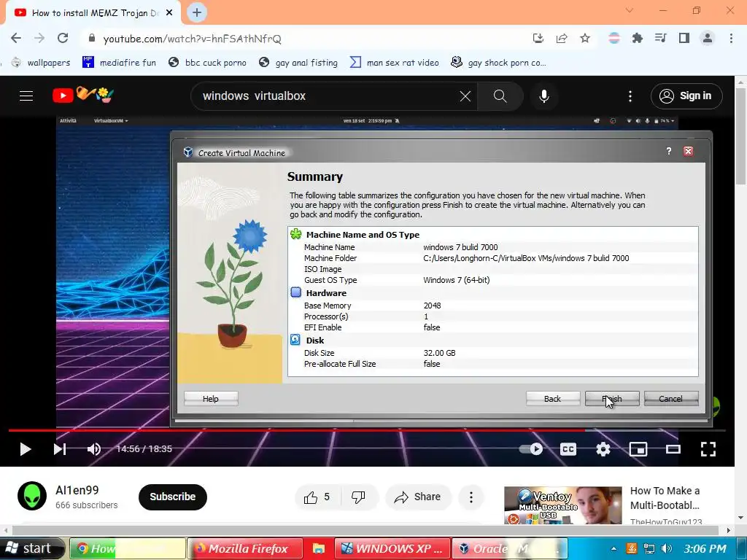This screenshot has height=560, width=747.
Task: Clear the YouTube search text
Action: [465, 96]
